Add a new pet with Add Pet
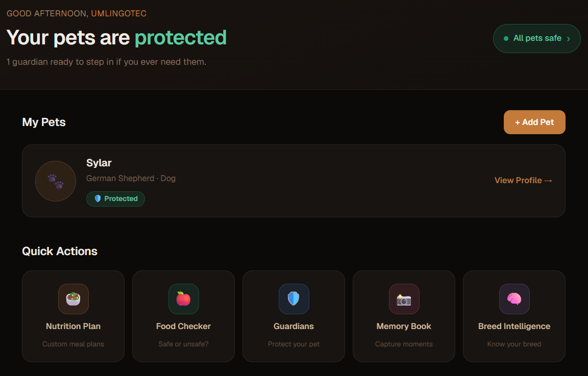This screenshot has height=376, width=588. pyautogui.click(x=534, y=122)
